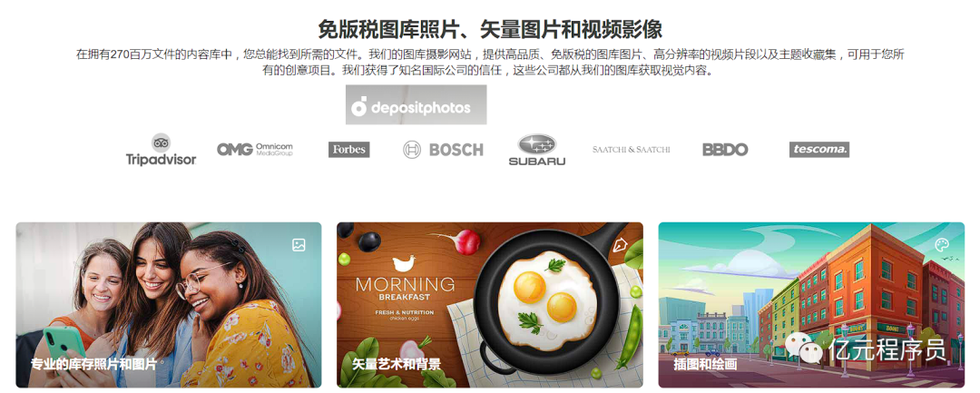The height and width of the screenshot is (393, 980).
Task: Click the image icon on the photo card
Action: pyautogui.click(x=299, y=245)
